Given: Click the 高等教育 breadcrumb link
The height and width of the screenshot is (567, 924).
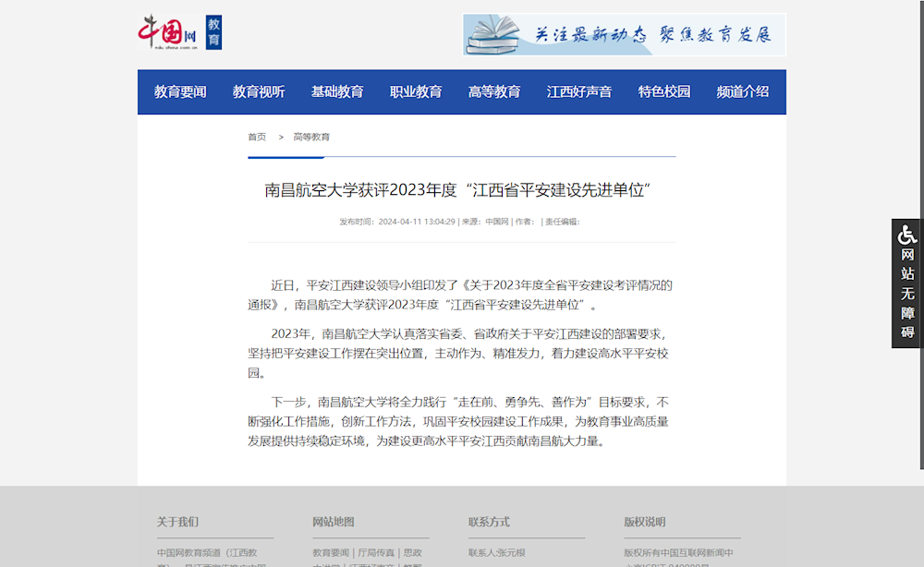Looking at the screenshot, I should pos(311,137).
